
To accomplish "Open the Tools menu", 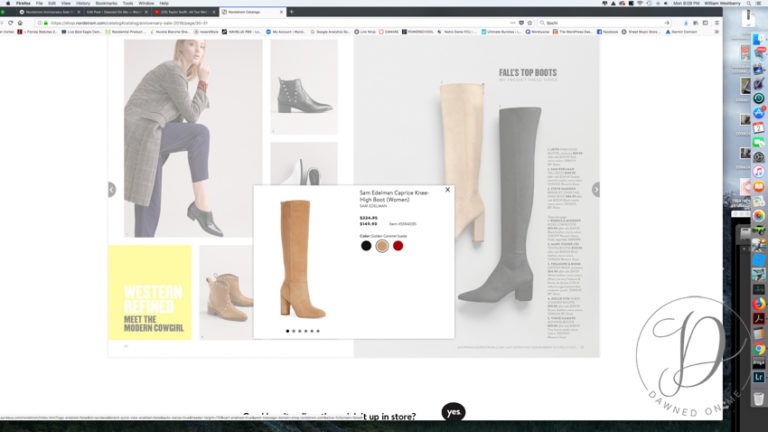I will [128, 3].
